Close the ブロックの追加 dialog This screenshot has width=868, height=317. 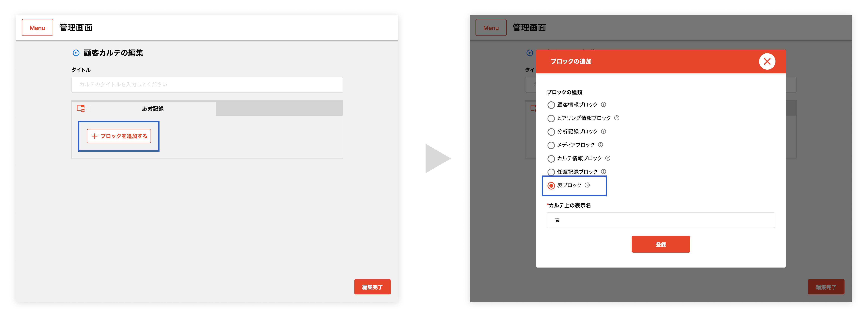pyautogui.click(x=767, y=61)
